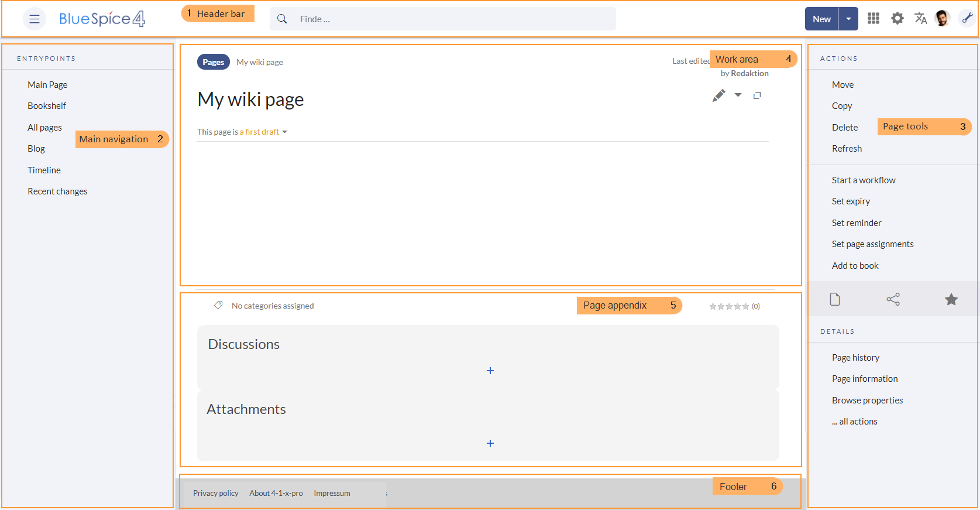Expand the edit options dropdown arrow
The width and height of the screenshot is (980, 510).
[738, 95]
